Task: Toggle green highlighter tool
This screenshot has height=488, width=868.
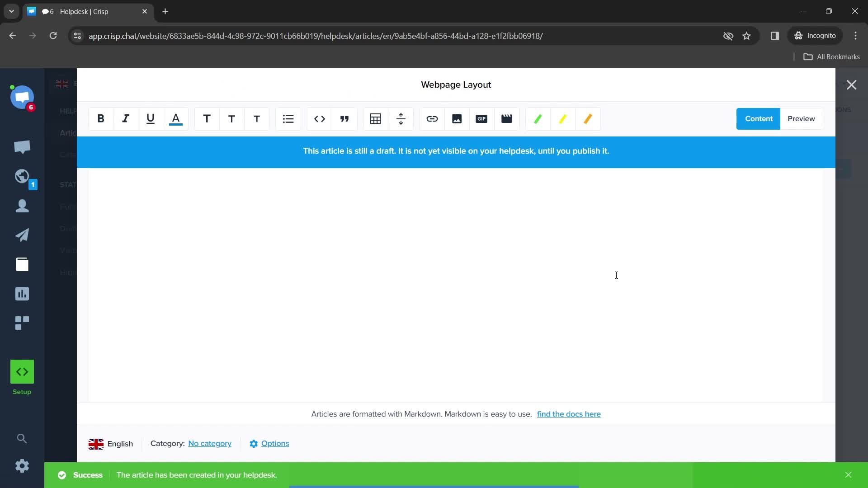Action: coord(538,118)
